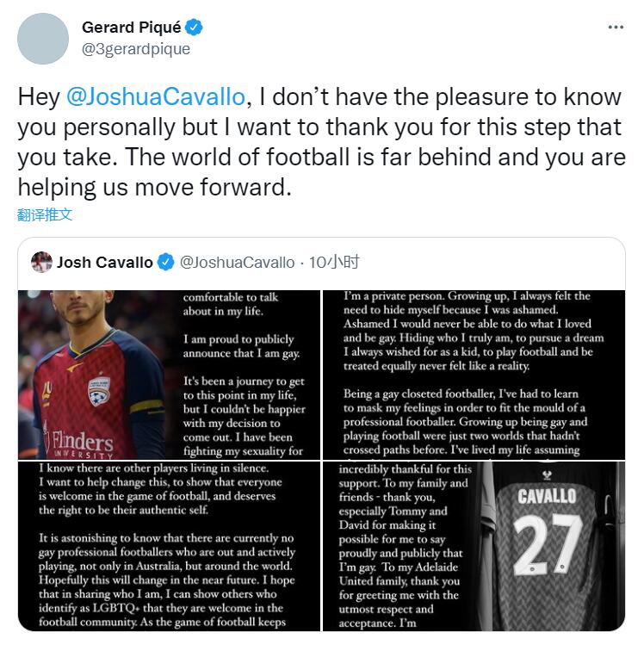Click the @JoshuaCavallo handle in quoted tweet

pyautogui.click(x=237, y=263)
